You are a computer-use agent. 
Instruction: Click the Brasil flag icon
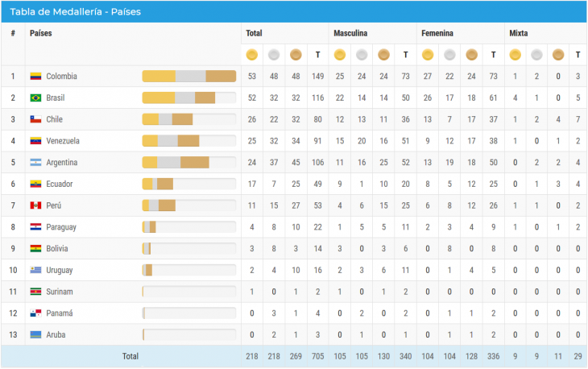[35, 98]
